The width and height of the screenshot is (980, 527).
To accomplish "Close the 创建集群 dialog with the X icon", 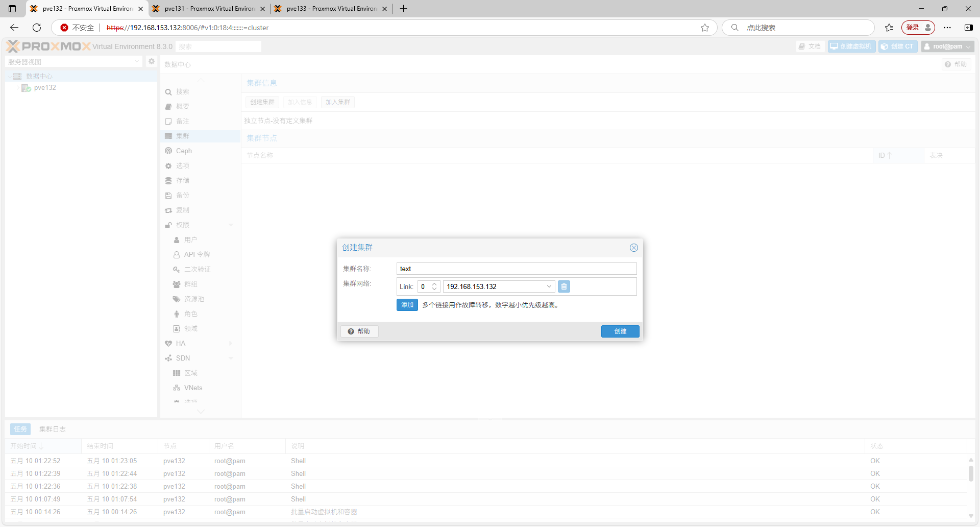I will [x=633, y=248].
